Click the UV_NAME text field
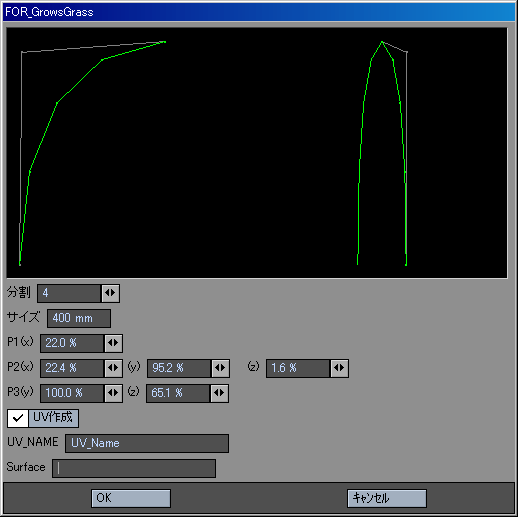 pyautogui.click(x=147, y=443)
